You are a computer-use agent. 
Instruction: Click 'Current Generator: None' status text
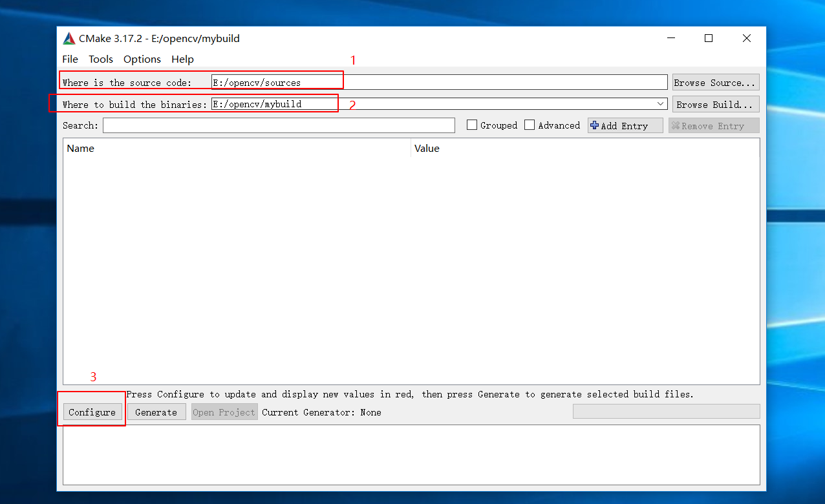(x=321, y=412)
